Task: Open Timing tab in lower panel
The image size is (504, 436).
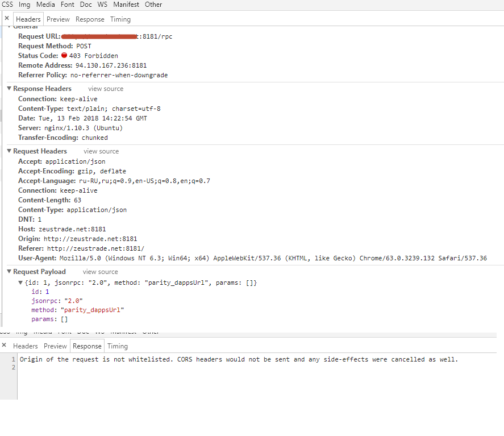Action: (x=117, y=346)
